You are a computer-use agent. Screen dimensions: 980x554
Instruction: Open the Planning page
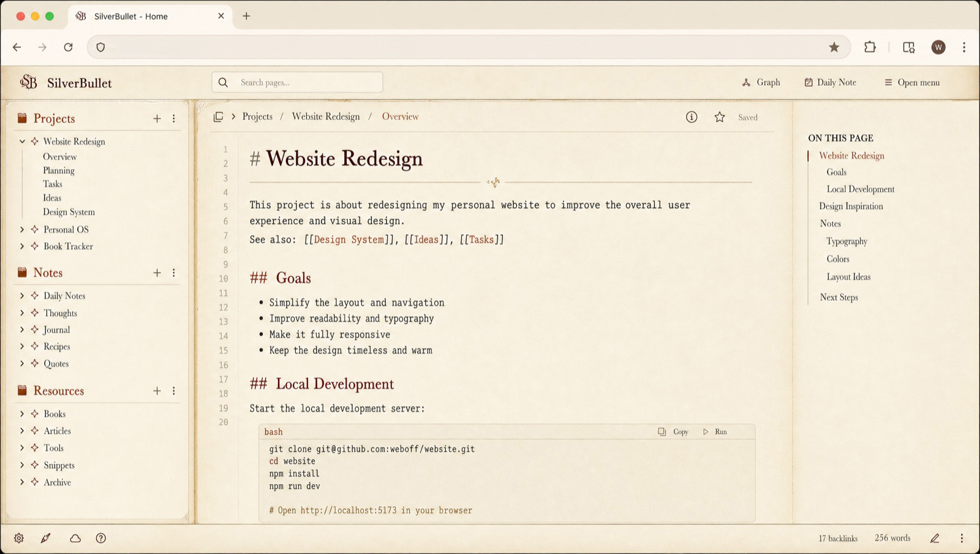(58, 170)
